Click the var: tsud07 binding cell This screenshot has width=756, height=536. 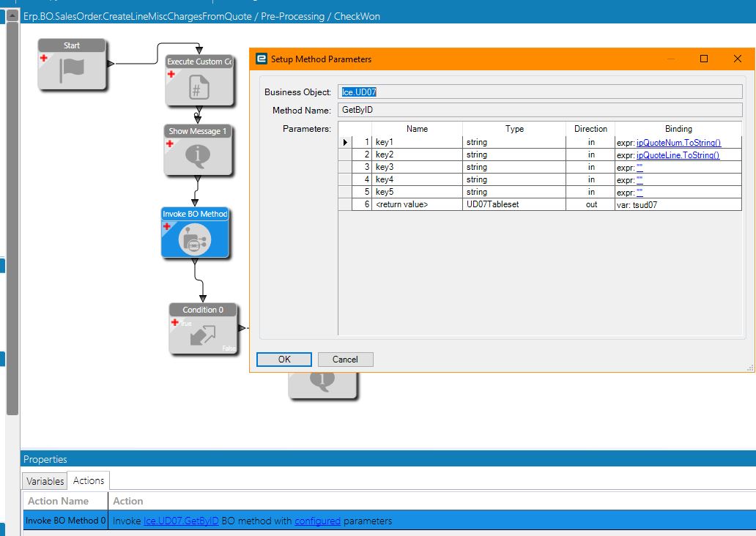(678, 204)
